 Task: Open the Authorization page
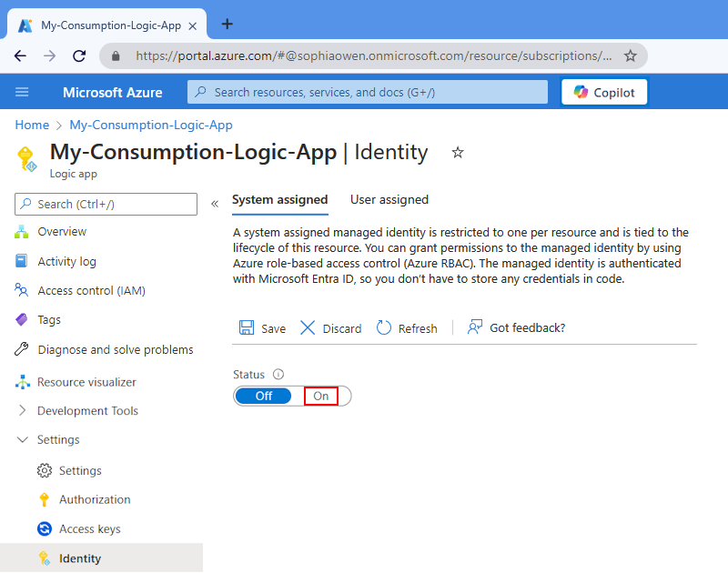point(95,499)
